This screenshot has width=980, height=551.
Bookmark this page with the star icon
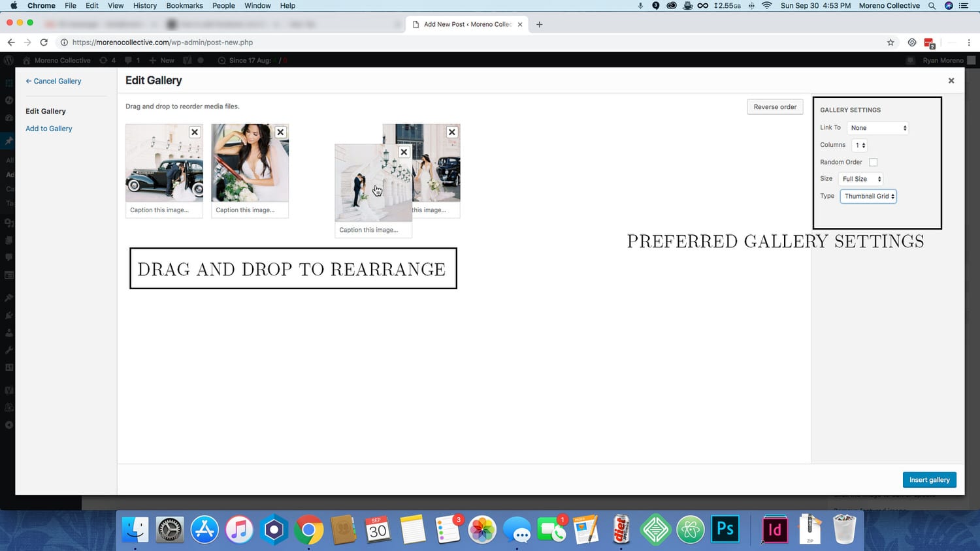click(x=890, y=42)
